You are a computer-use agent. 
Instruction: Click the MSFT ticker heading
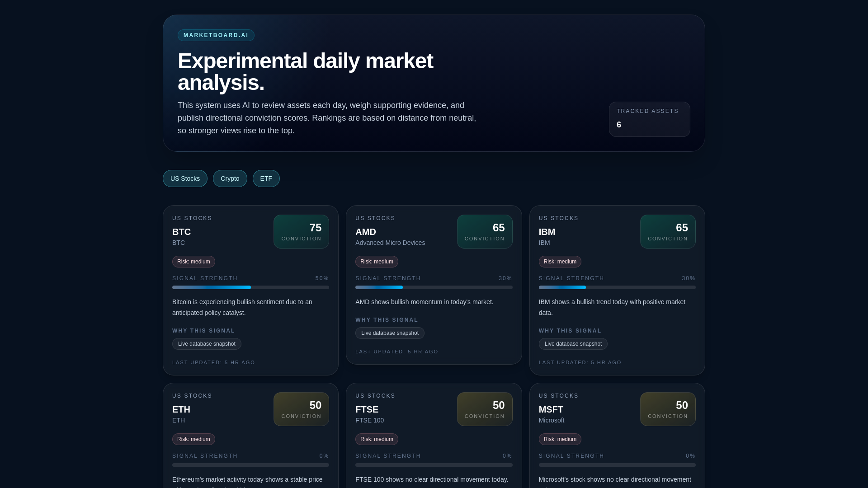point(551,409)
